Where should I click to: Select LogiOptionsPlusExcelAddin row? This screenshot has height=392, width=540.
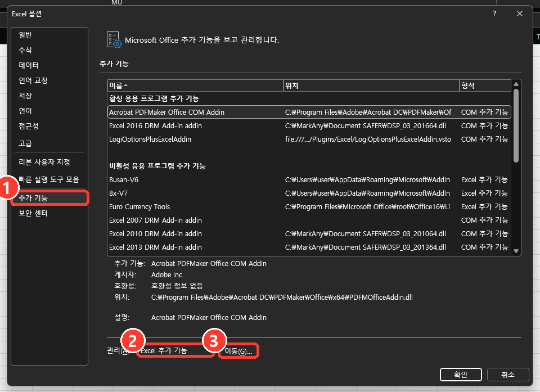coord(309,139)
